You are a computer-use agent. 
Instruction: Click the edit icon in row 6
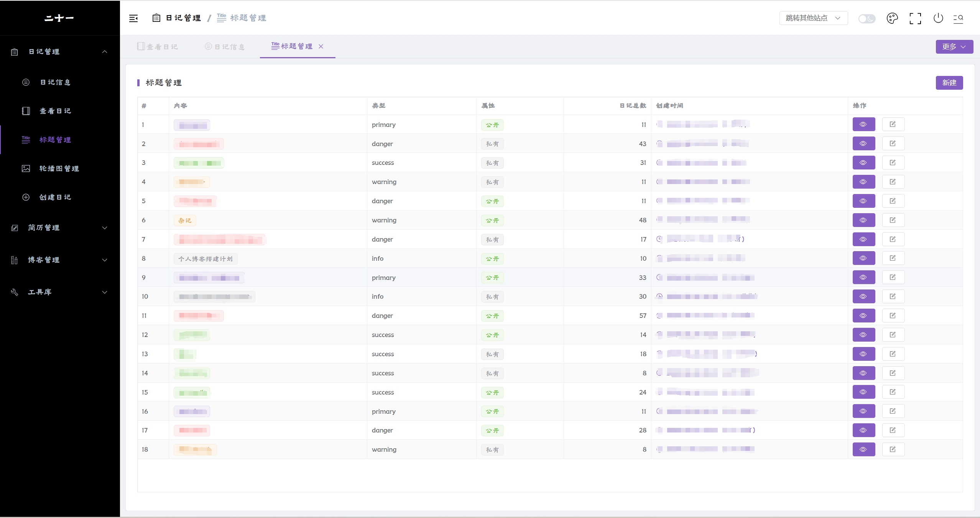click(x=893, y=220)
